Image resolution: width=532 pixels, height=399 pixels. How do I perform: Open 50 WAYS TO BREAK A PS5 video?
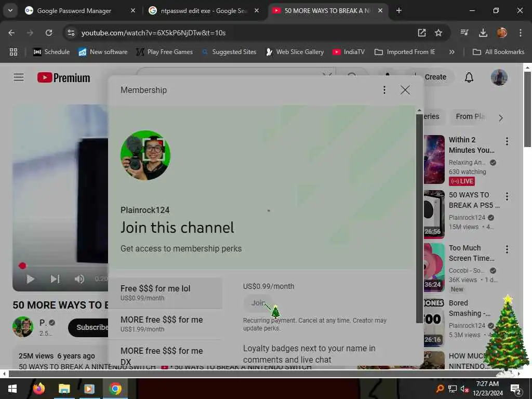(x=474, y=200)
